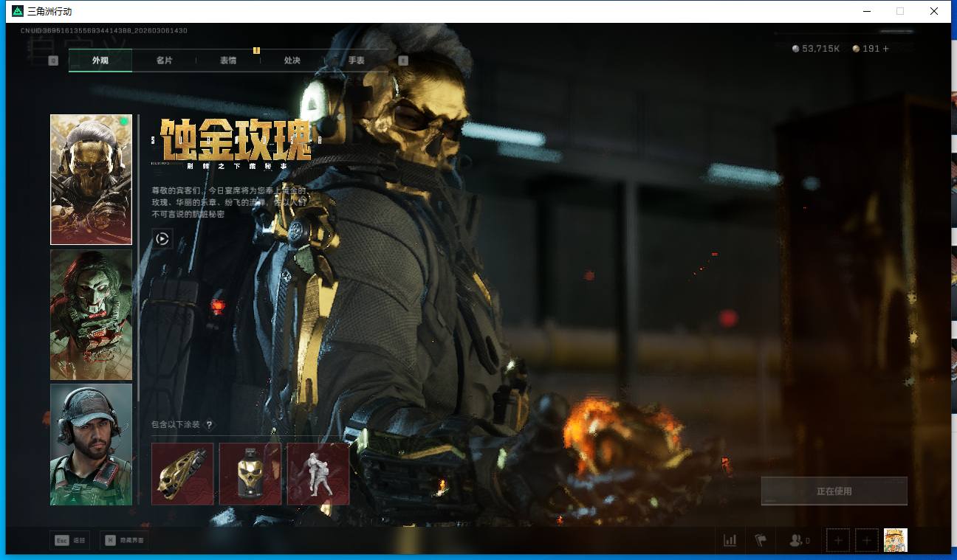The height and width of the screenshot is (560, 957).
Task: Click the first empty squad slot plus
Action: point(838,541)
